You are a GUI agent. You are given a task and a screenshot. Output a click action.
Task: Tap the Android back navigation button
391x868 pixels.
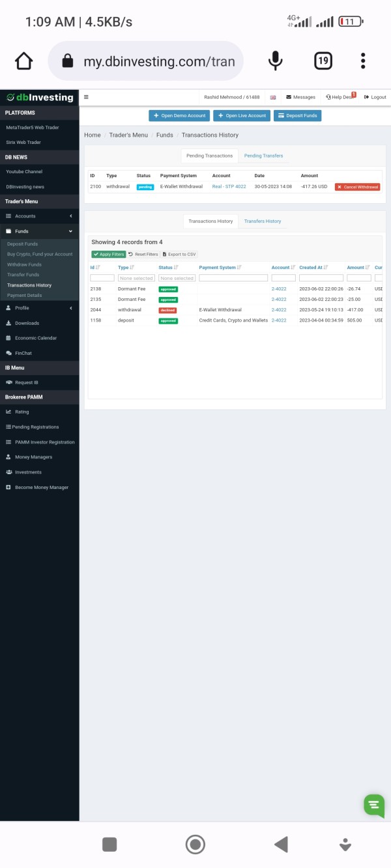281,845
